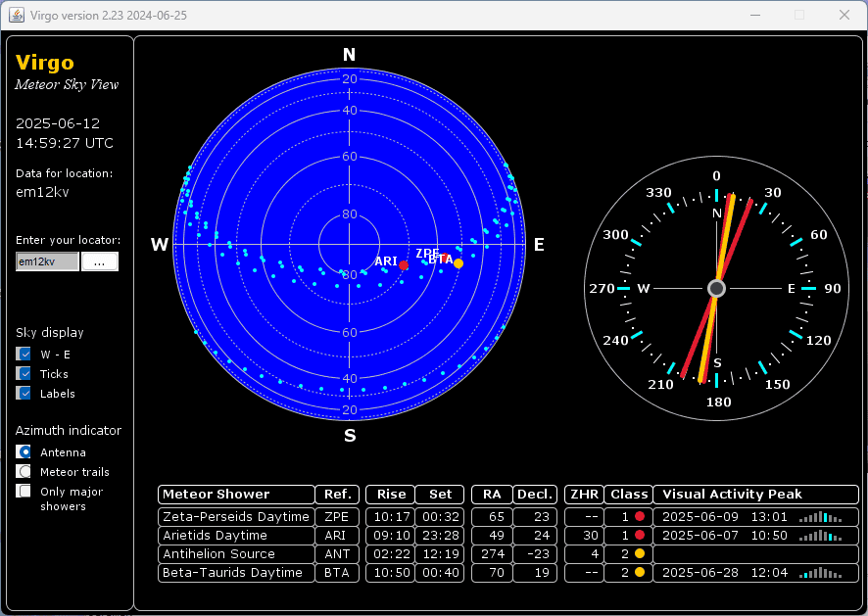868x616 pixels.
Task: Toggle the W - E checkbox
Action: click(24, 355)
